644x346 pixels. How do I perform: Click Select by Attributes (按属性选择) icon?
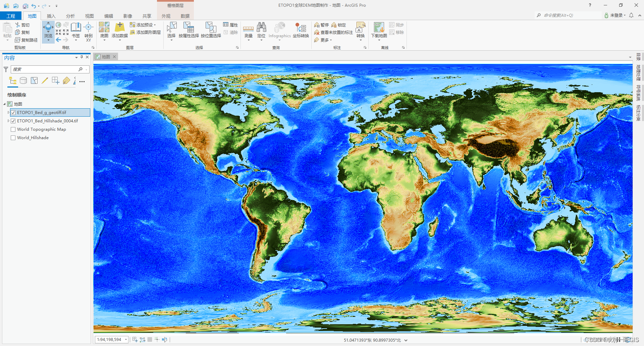[x=189, y=27]
